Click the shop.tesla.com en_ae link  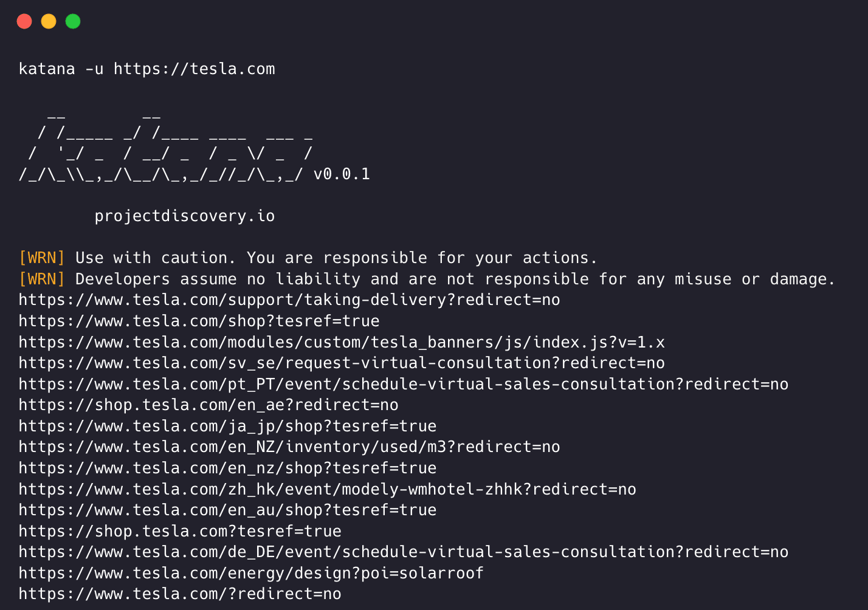click(208, 405)
